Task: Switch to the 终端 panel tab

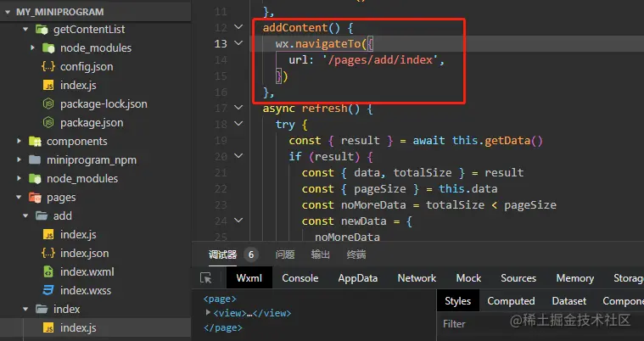Action: click(x=356, y=254)
